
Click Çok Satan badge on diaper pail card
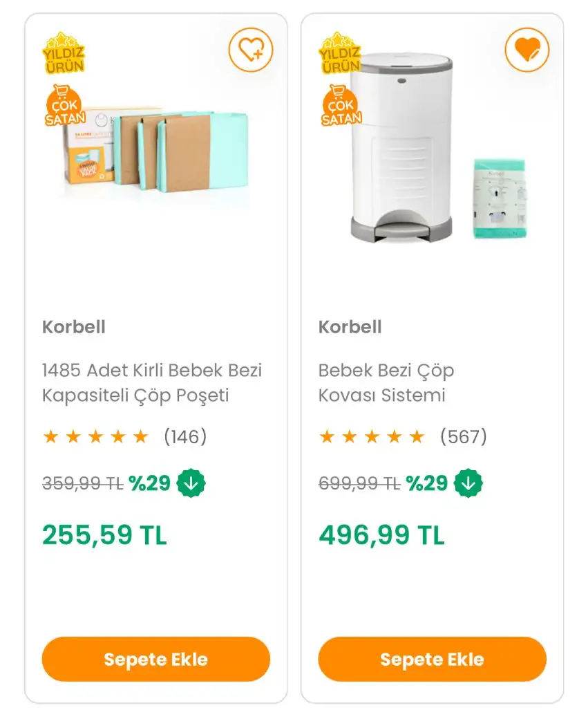pyautogui.click(x=341, y=106)
